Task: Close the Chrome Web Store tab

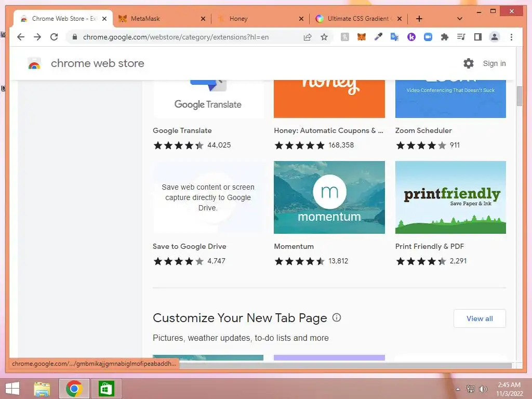Action: tap(104, 19)
